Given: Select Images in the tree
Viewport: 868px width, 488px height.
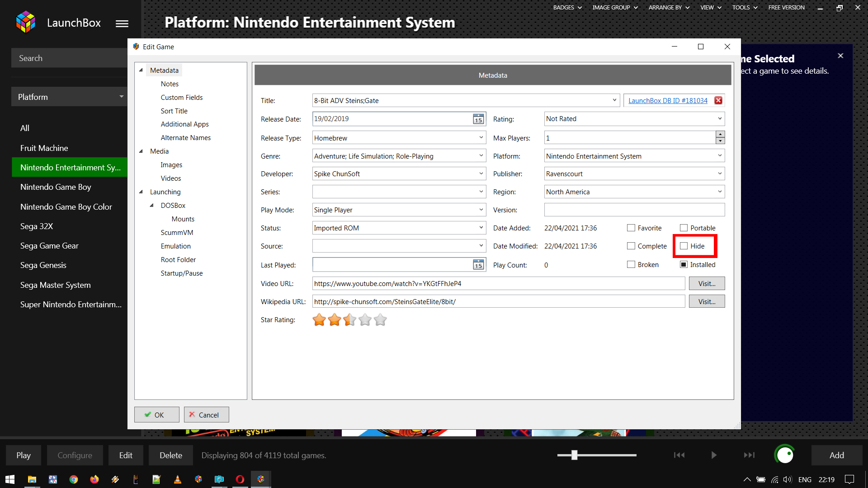Looking at the screenshot, I should [x=171, y=165].
